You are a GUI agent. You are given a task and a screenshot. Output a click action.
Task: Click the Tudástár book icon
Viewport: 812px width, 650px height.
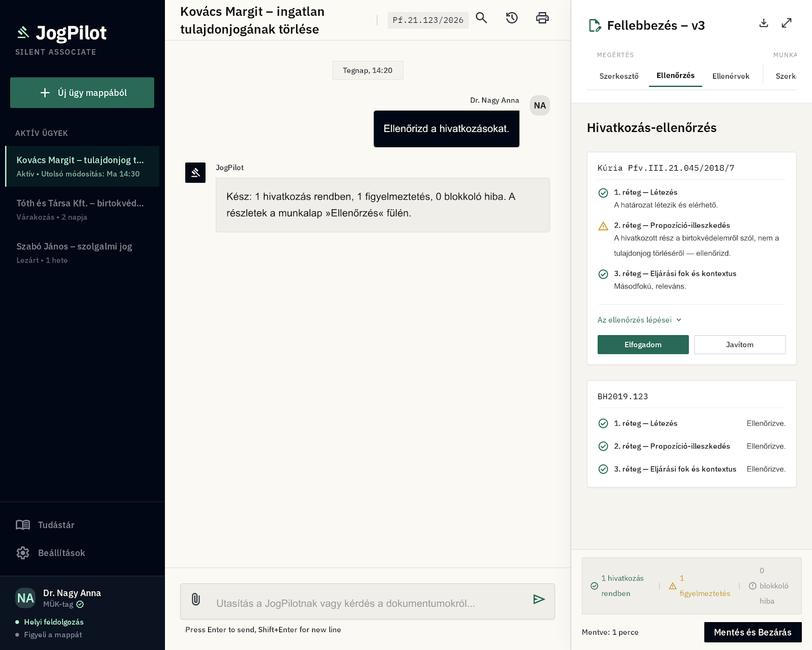click(23, 525)
